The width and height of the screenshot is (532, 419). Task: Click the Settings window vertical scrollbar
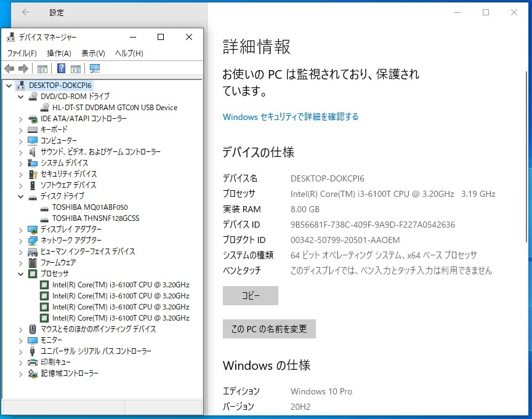[526, 156]
